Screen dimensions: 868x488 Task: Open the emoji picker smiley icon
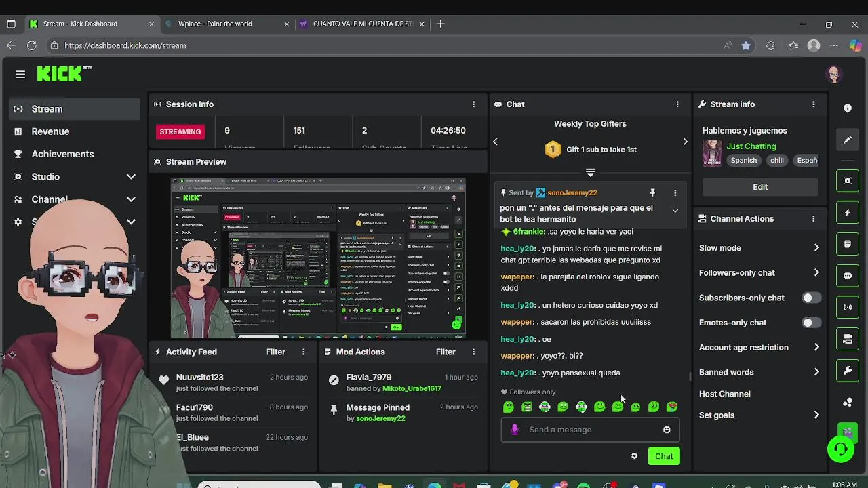(x=667, y=430)
